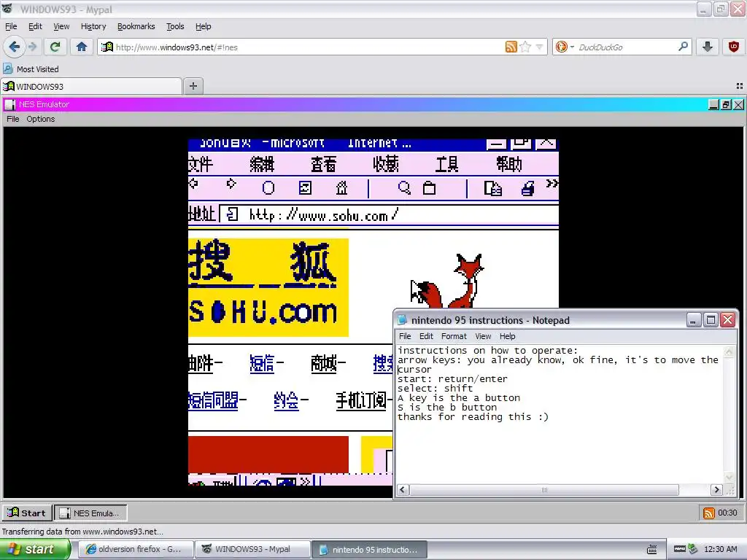Image resolution: width=747 pixels, height=560 pixels.
Task: Click the print icon in emulated browser
Action: pyautogui.click(x=527, y=189)
